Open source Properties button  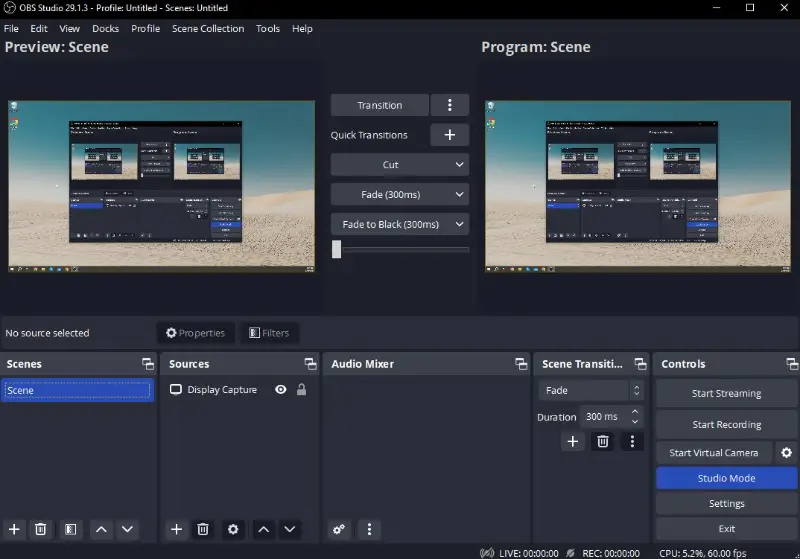tap(195, 333)
